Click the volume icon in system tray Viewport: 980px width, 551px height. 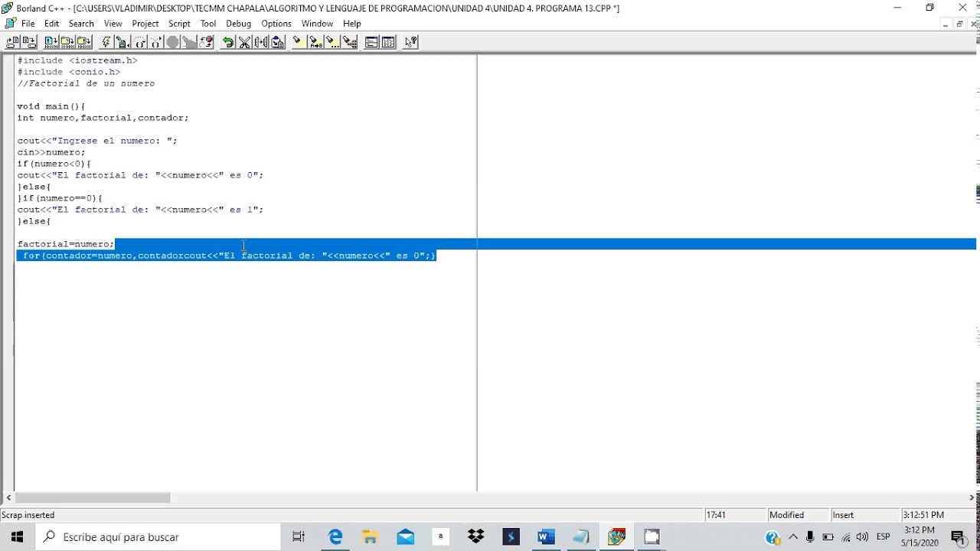(x=863, y=537)
